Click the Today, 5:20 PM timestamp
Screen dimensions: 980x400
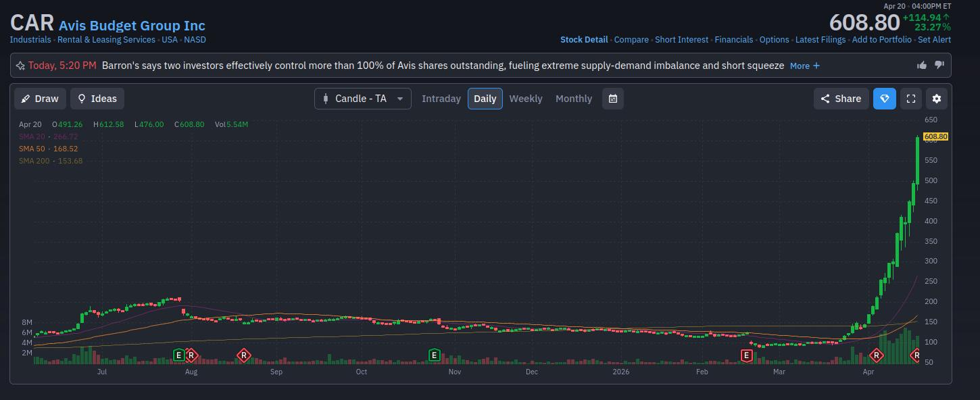(62, 66)
